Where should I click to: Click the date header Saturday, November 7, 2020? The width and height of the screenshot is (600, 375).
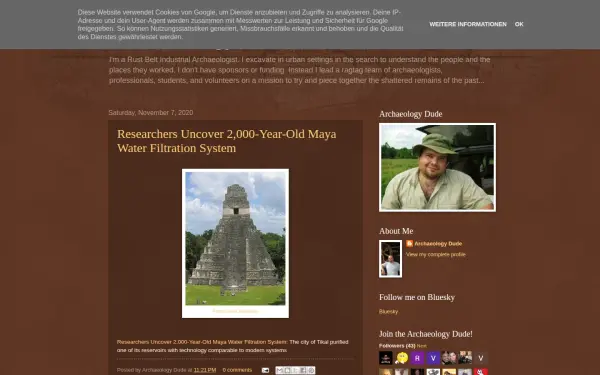pyautogui.click(x=151, y=112)
